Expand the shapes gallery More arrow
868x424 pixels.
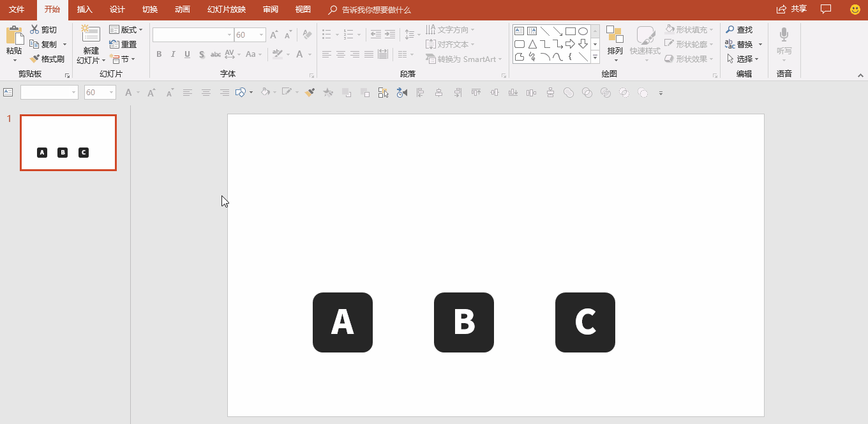click(x=595, y=57)
